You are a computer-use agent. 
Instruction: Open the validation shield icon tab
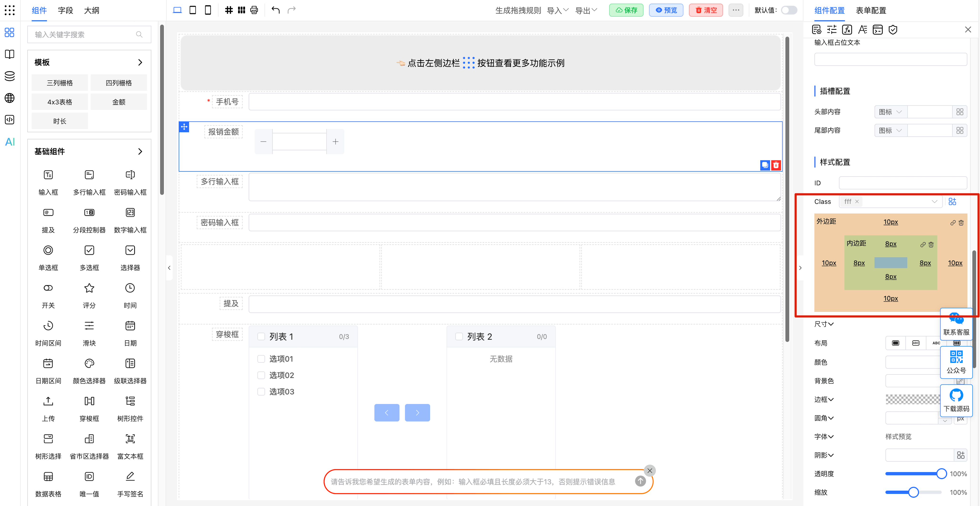tap(892, 30)
